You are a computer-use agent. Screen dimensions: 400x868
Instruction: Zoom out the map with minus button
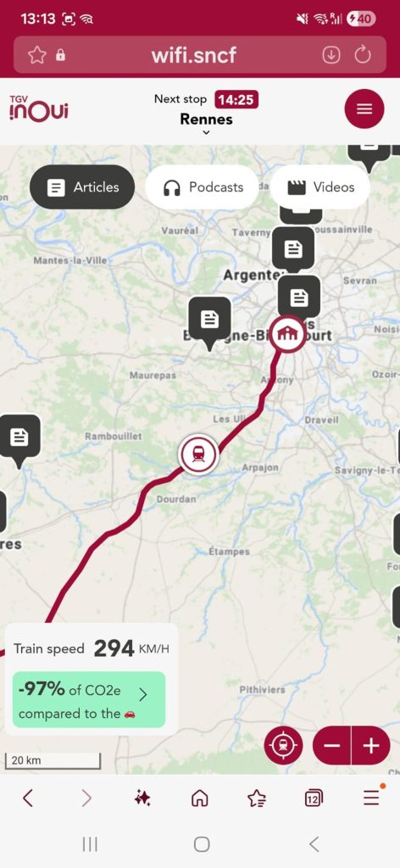tap(332, 746)
